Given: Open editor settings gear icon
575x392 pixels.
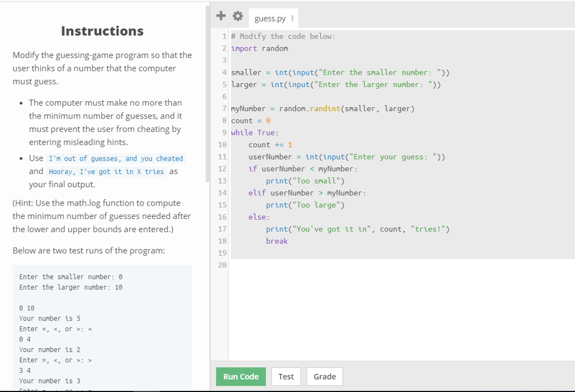Looking at the screenshot, I should coord(238,16).
